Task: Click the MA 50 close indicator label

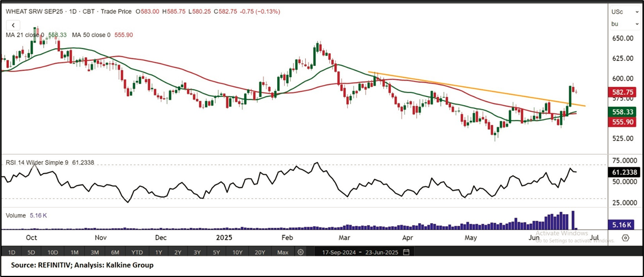Action: 91,35
